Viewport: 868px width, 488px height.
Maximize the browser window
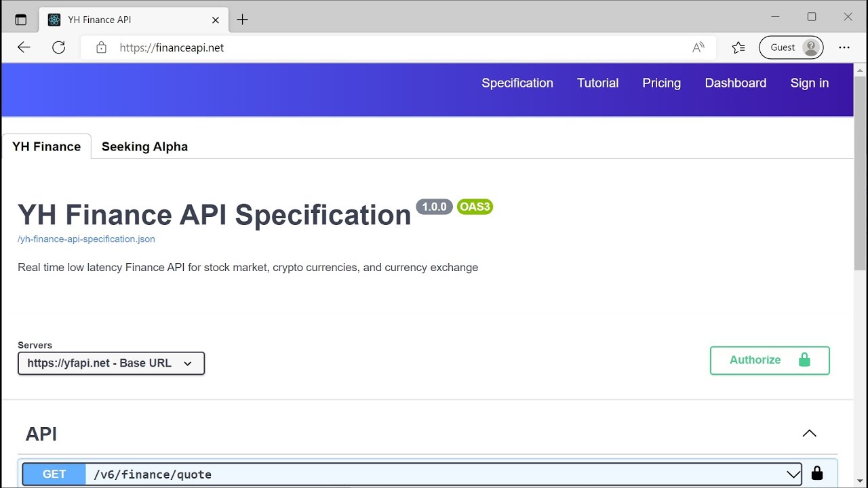812,17
